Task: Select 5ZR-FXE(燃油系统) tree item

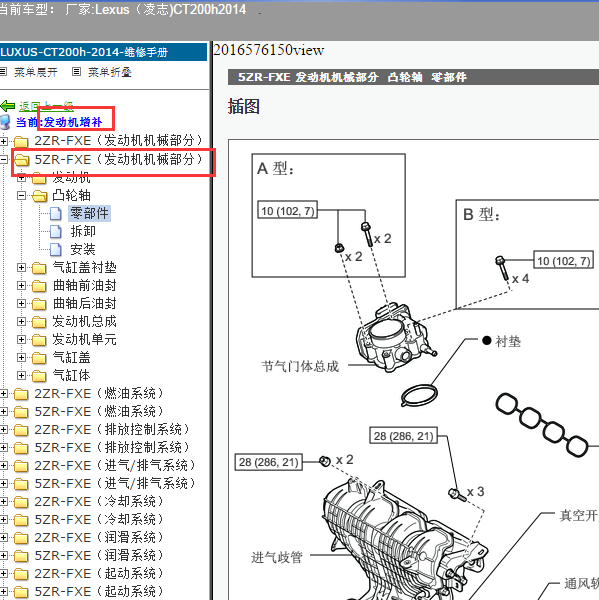Action: point(99,411)
